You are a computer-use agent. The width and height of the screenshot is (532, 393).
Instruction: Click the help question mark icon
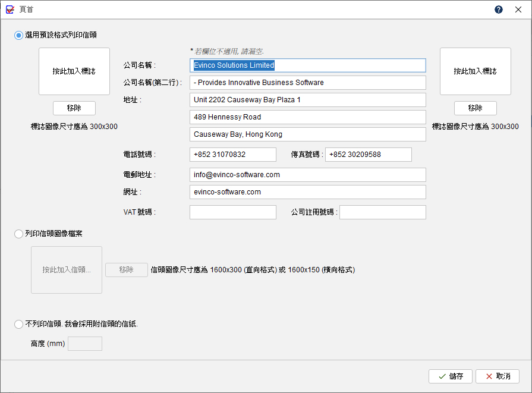pos(498,10)
